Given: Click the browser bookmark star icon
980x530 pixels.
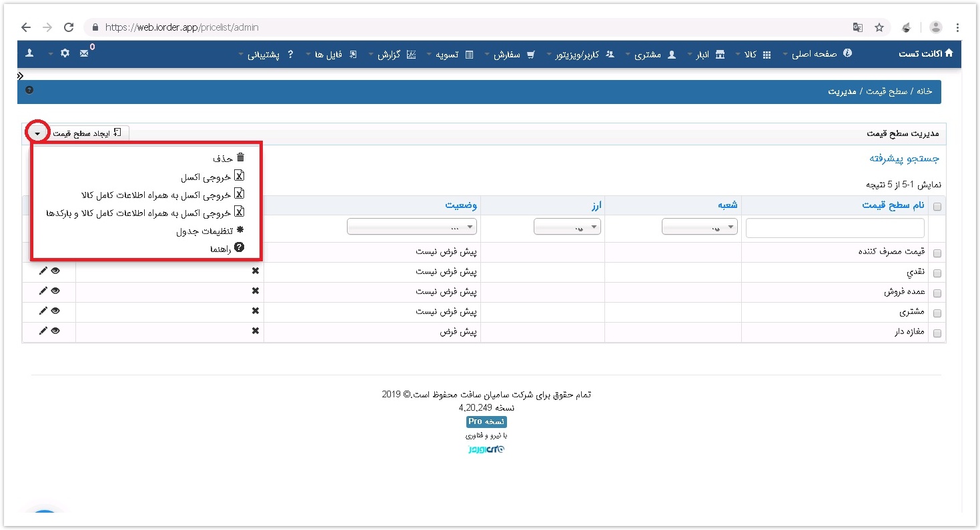Looking at the screenshot, I should (x=879, y=27).
